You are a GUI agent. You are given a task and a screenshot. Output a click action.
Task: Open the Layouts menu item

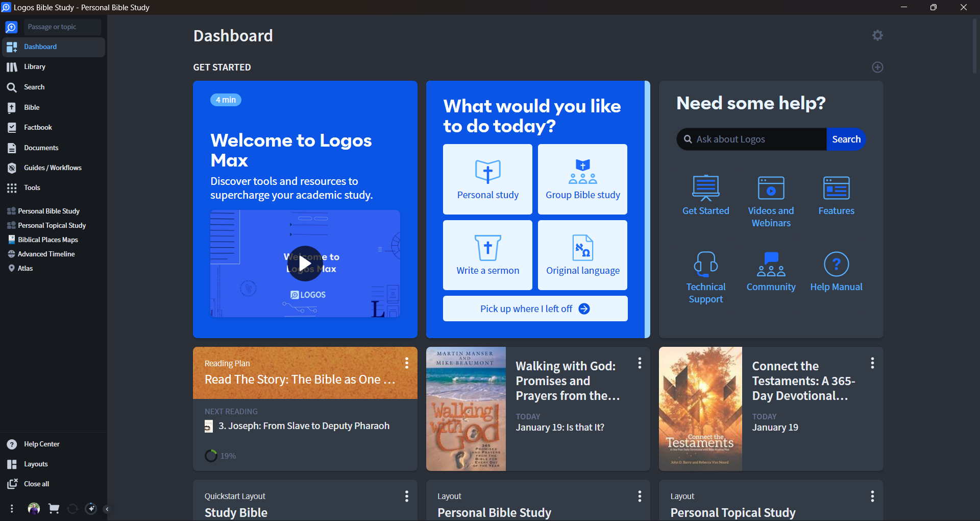pos(36,464)
